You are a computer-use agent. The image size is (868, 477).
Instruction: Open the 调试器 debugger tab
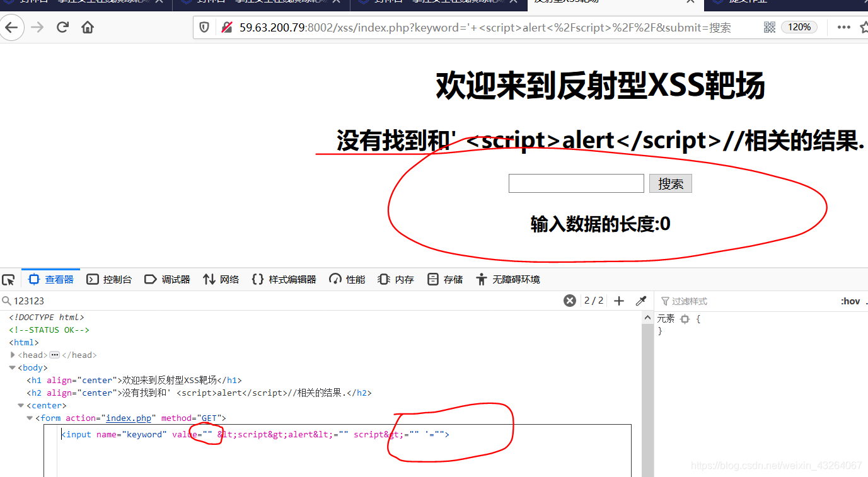[167, 279]
